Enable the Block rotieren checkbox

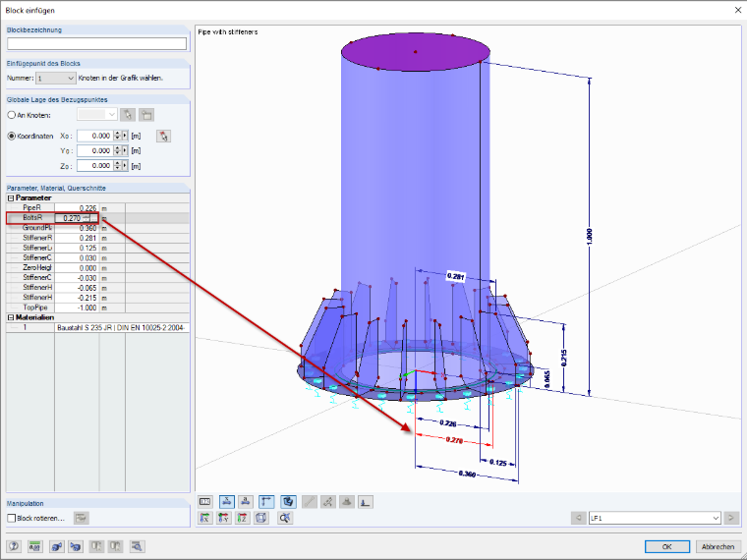pyautogui.click(x=12, y=518)
